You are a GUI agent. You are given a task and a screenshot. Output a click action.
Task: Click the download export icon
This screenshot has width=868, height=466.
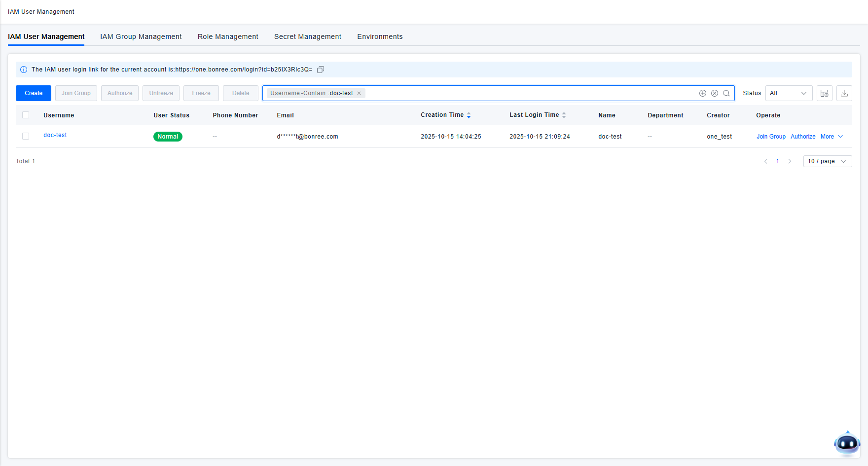point(844,93)
